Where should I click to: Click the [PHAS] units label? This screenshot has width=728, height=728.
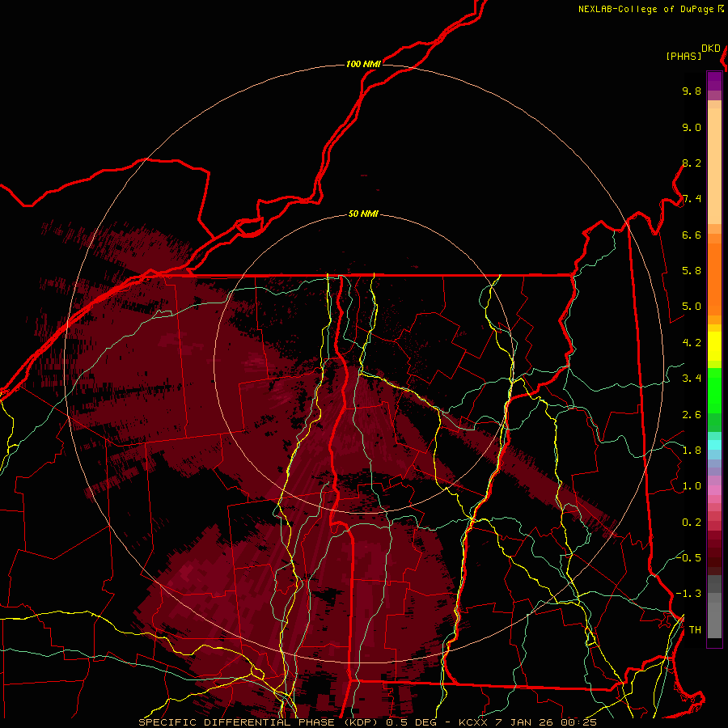tap(684, 56)
